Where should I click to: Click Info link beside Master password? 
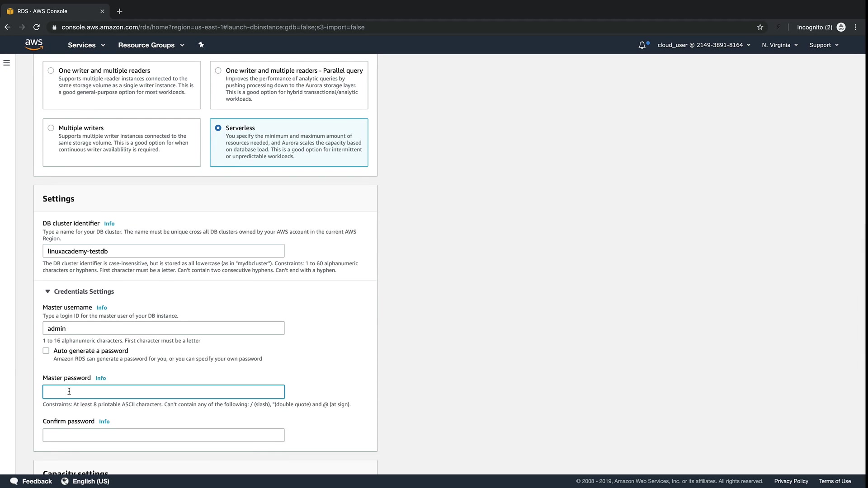coord(101,378)
